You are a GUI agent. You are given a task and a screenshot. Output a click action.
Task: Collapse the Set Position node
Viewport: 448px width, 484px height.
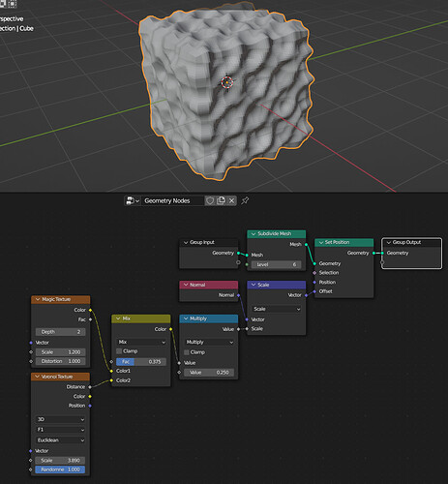321,242
